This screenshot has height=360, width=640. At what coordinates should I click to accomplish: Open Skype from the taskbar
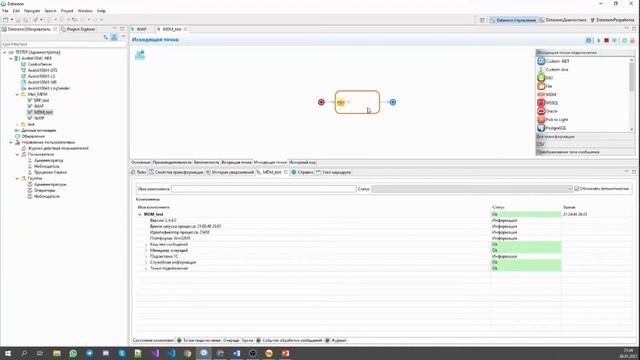(x=122, y=353)
